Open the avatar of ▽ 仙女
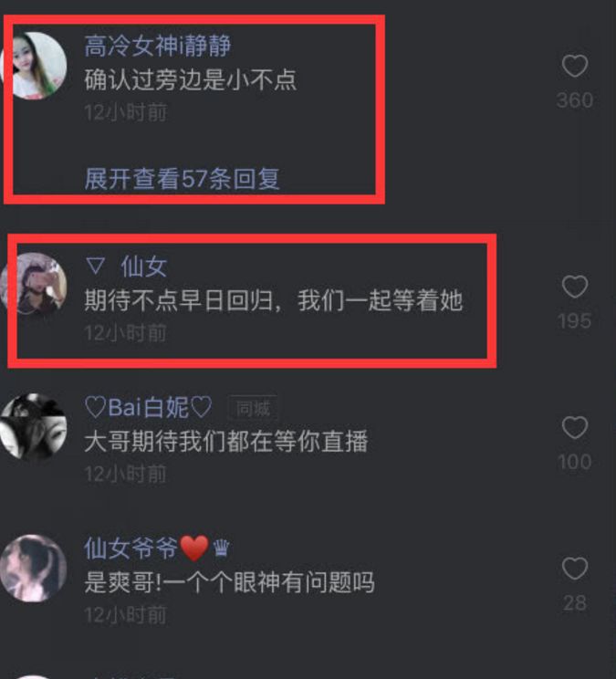 pyautogui.click(x=35, y=286)
